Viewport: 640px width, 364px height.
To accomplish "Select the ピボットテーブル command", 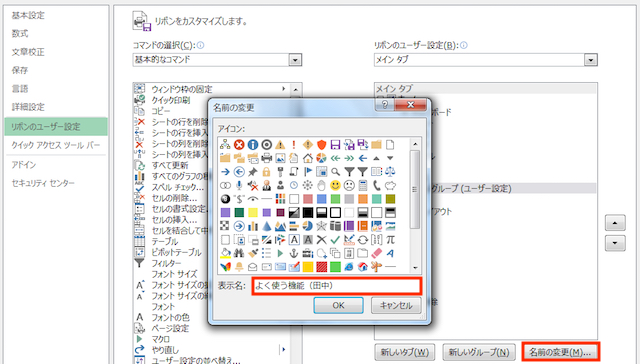I will (176, 252).
